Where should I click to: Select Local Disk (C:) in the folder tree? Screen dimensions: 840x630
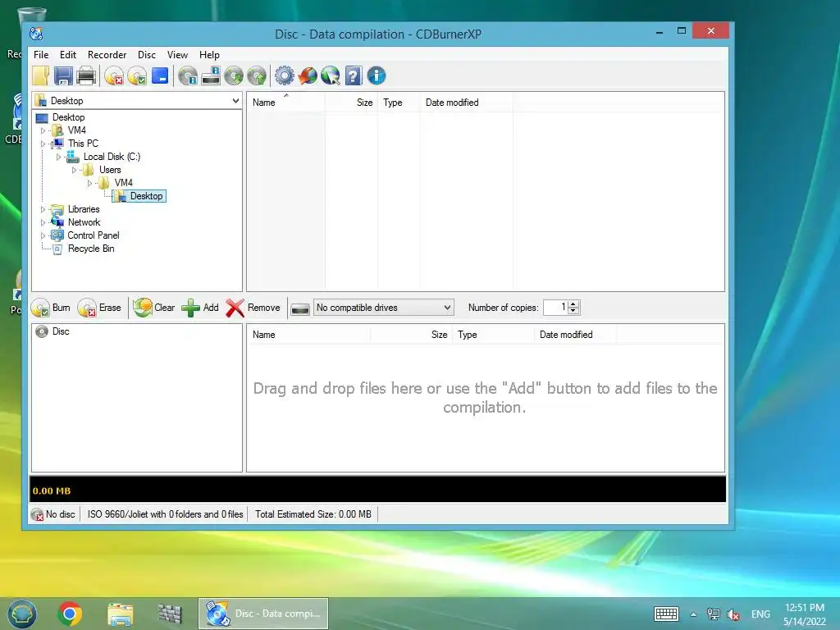[x=112, y=157]
